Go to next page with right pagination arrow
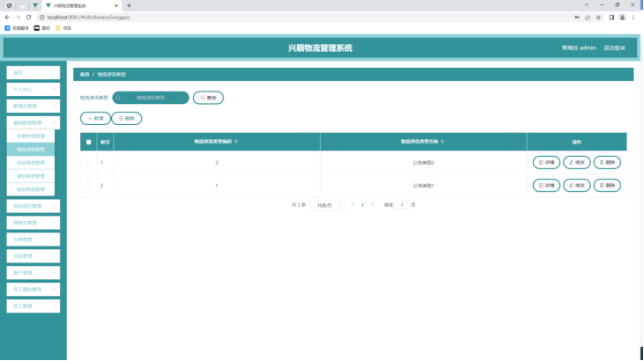 click(x=373, y=205)
